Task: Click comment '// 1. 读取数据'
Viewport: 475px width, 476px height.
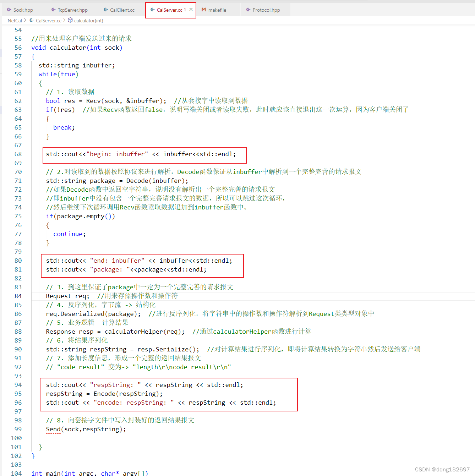Action: (70, 92)
